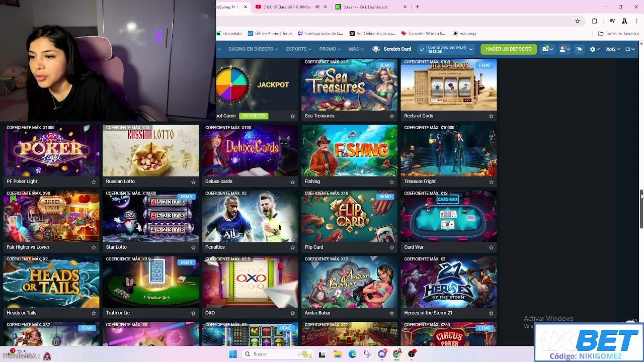Open File Explorer from the taskbar
The width and height of the screenshot is (644, 362).
point(338,354)
